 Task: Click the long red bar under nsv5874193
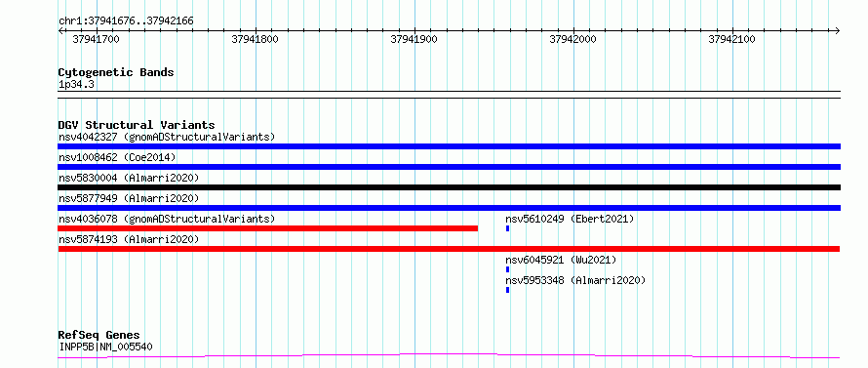click(449, 249)
